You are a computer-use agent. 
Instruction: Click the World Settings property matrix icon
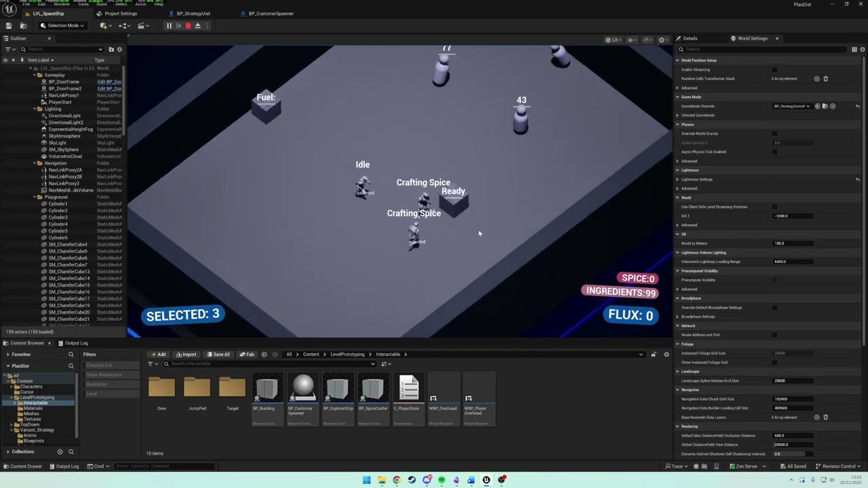(854, 49)
